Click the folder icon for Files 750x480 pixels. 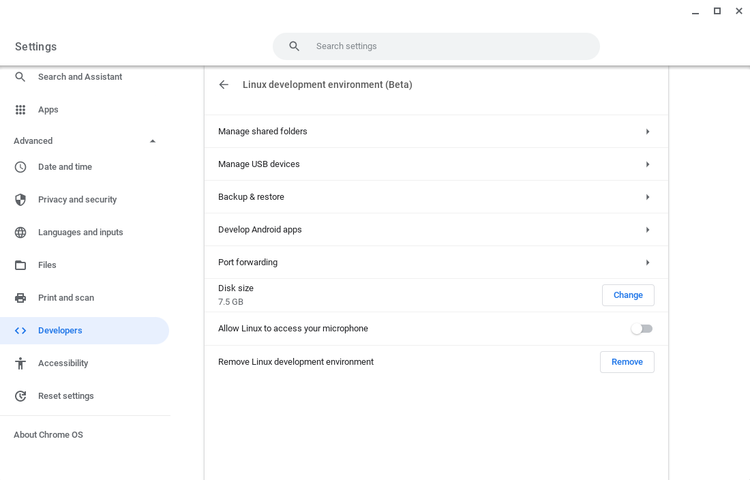[x=20, y=265]
